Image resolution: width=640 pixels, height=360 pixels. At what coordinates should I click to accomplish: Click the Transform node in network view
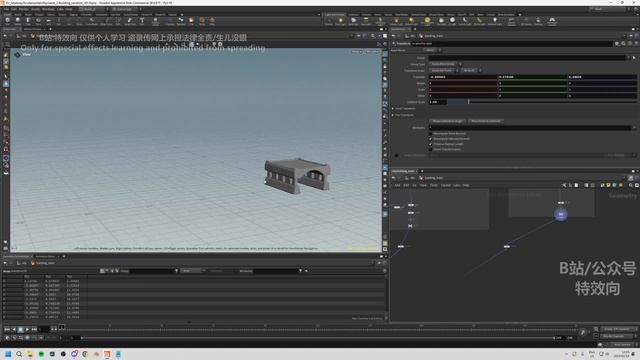click(x=561, y=214)
